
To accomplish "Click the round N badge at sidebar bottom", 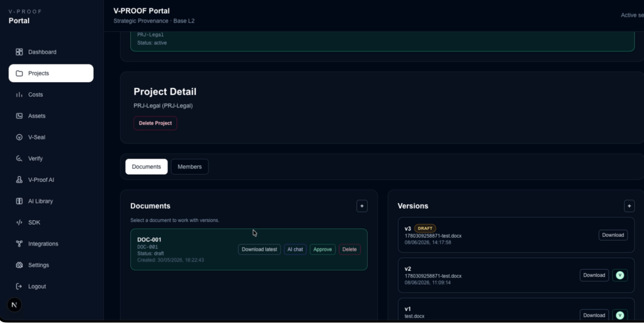I will pos(14,305).
